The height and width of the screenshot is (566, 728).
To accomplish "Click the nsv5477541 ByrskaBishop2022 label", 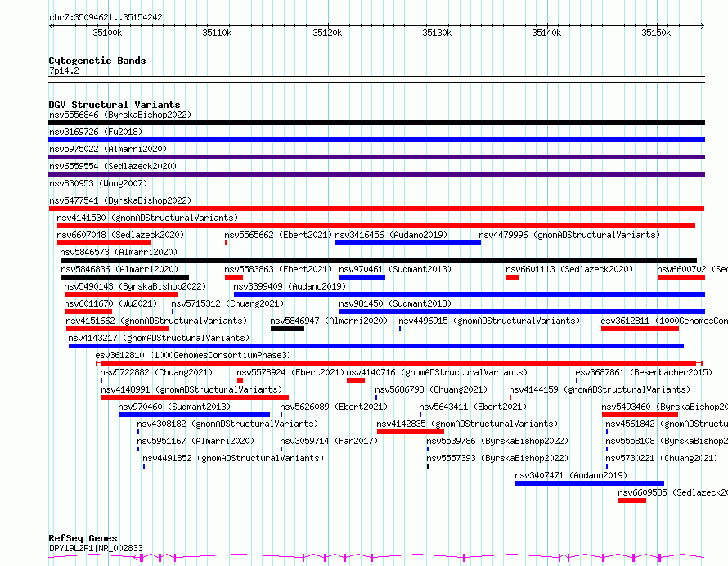I will [x=120, y=200].
